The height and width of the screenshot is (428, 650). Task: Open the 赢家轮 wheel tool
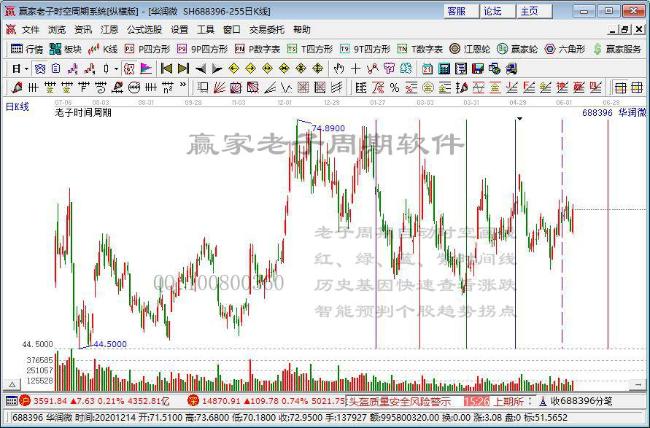(x=517, y=49)
